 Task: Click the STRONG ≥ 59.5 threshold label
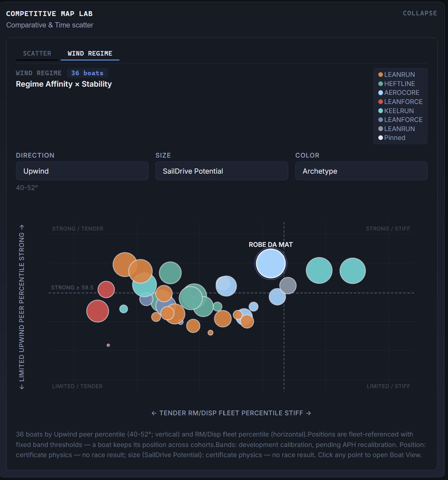click(x=72, y=287)
